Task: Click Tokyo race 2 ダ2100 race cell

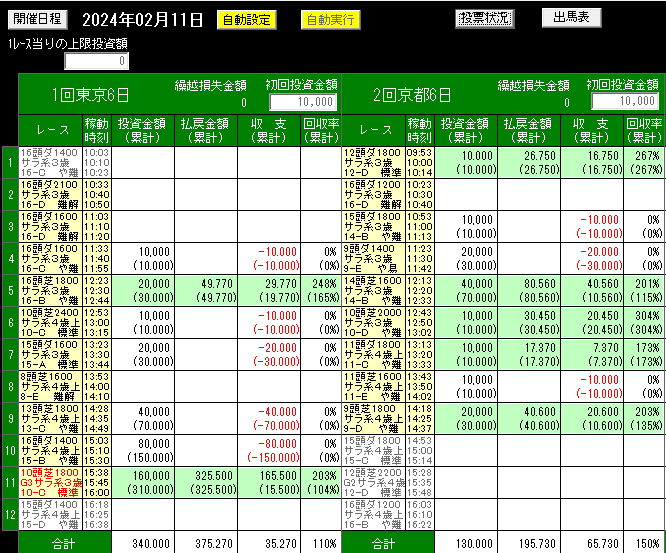Action: tap(50, 194)
